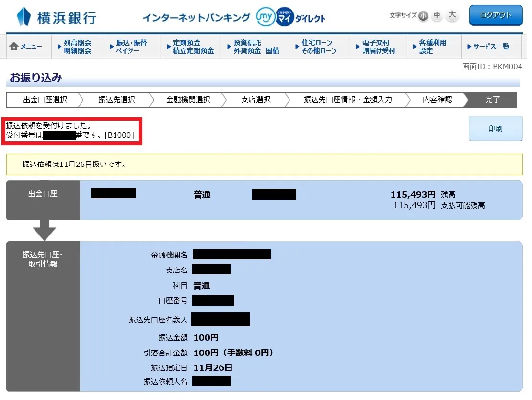Click the bold 115,493円 残高 amount

413,194
